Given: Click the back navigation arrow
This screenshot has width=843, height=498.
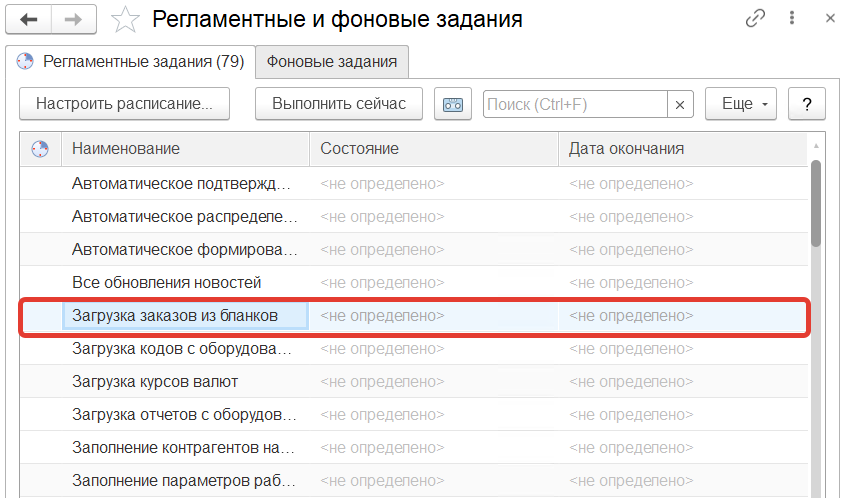Looking at the screenshot, I should [x=29, y=19].
